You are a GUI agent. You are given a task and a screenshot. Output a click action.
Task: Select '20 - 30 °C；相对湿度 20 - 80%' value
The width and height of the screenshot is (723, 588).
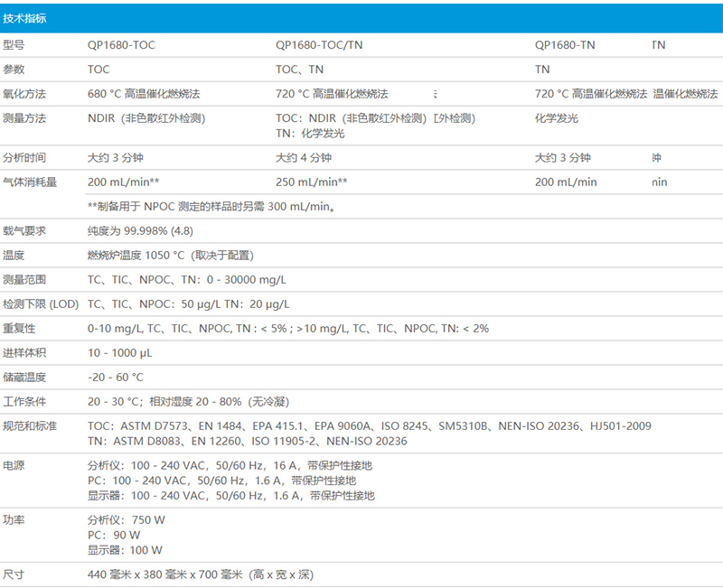164,402
